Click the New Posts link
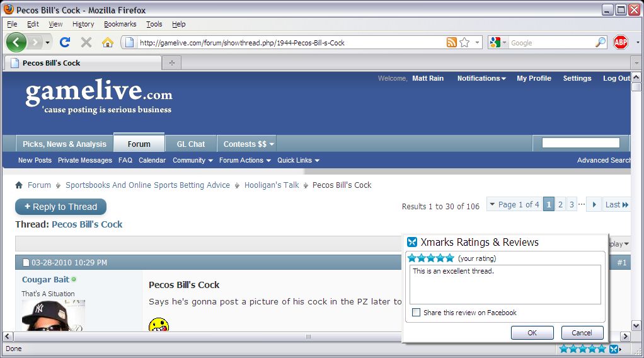The image size is (644, 358). click(35, 160)
